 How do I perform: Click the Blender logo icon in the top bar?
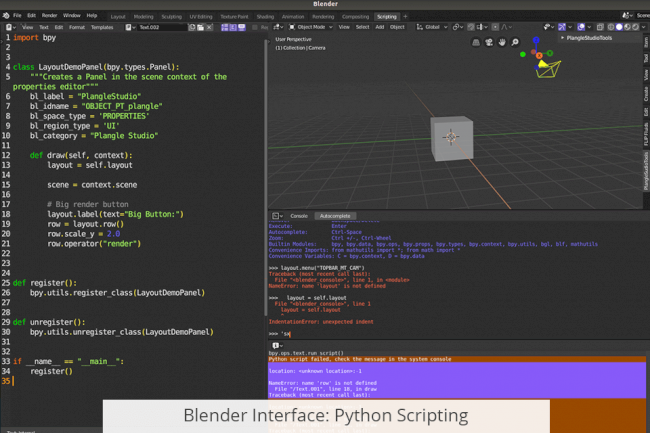tap(6, 16)
